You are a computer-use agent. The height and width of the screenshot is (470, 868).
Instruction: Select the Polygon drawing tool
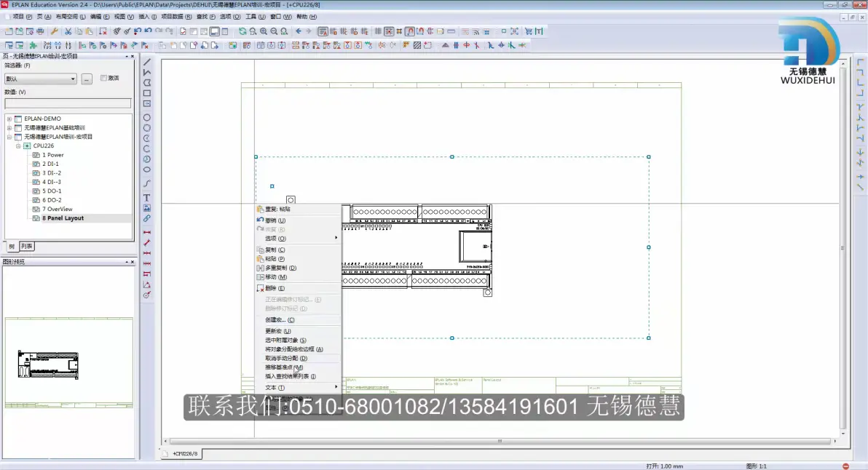click(146, 83)
